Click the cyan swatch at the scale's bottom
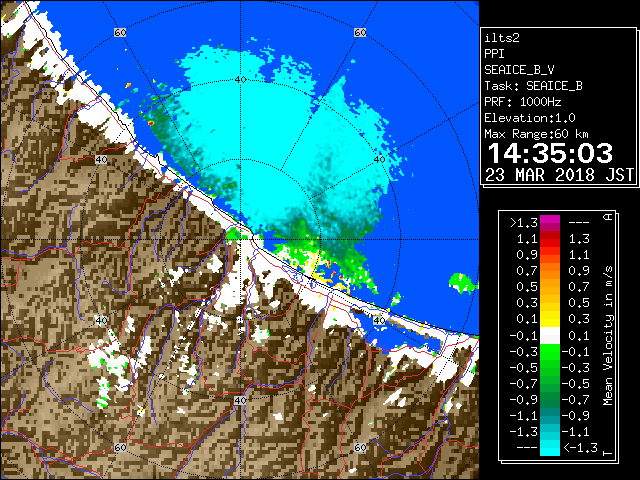 [x=550, y=447]
